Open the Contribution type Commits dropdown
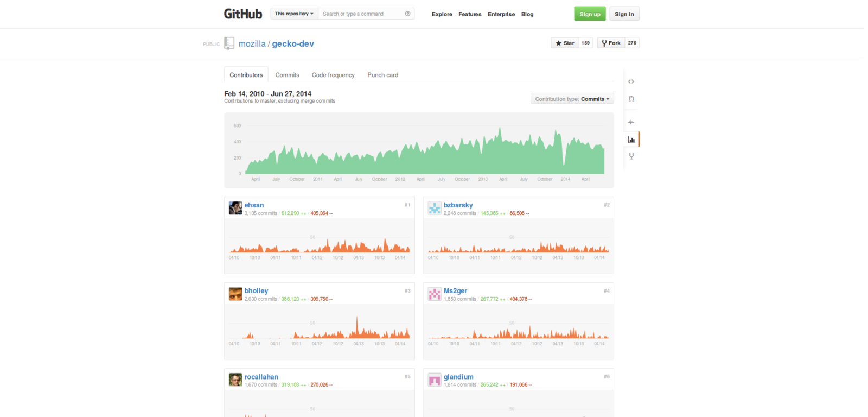 click(x=572, y=99)
